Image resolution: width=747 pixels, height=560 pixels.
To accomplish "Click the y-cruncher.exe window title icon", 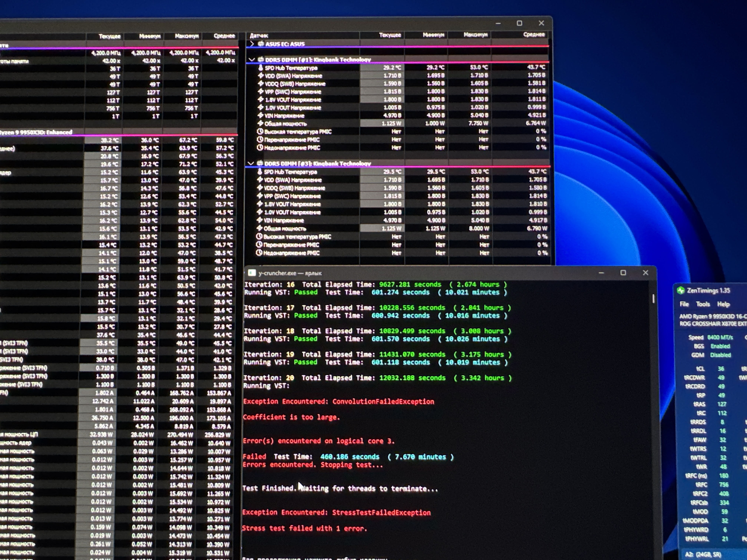I will [x=252, y=273].
